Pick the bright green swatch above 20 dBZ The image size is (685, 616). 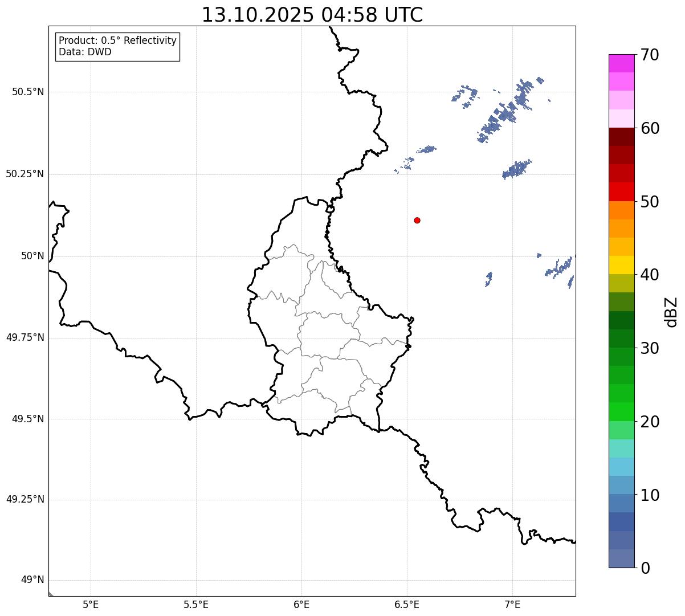click(x=622, y=411)
